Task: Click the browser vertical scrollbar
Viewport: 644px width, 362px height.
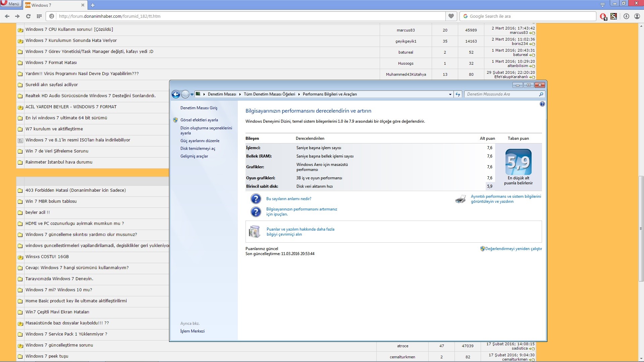Action: [x=641, y=228]
